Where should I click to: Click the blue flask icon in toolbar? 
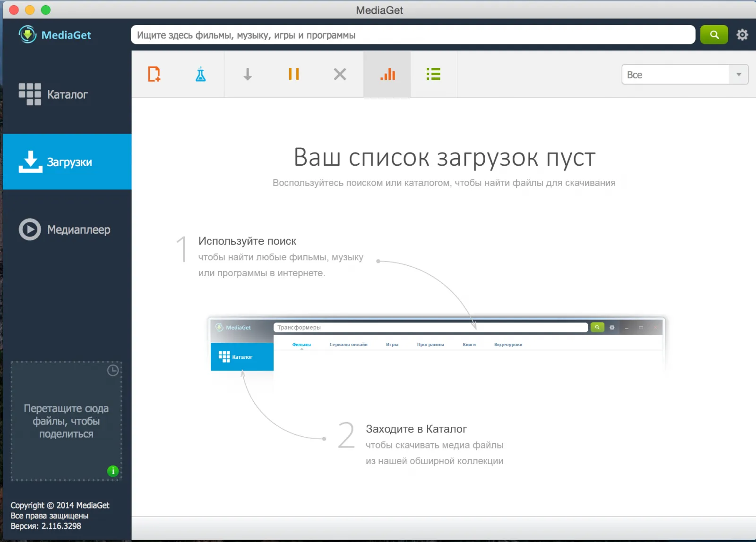(201, 74)
